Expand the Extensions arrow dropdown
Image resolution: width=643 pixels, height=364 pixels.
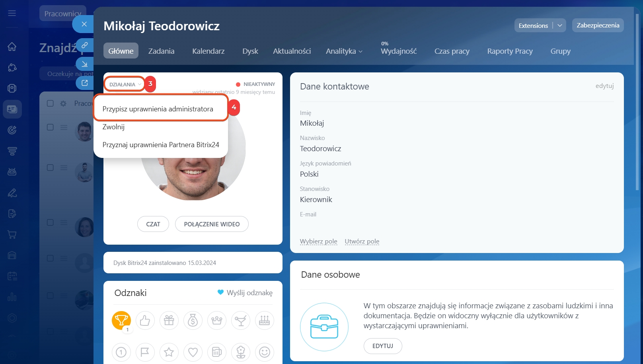click(560, 25)
